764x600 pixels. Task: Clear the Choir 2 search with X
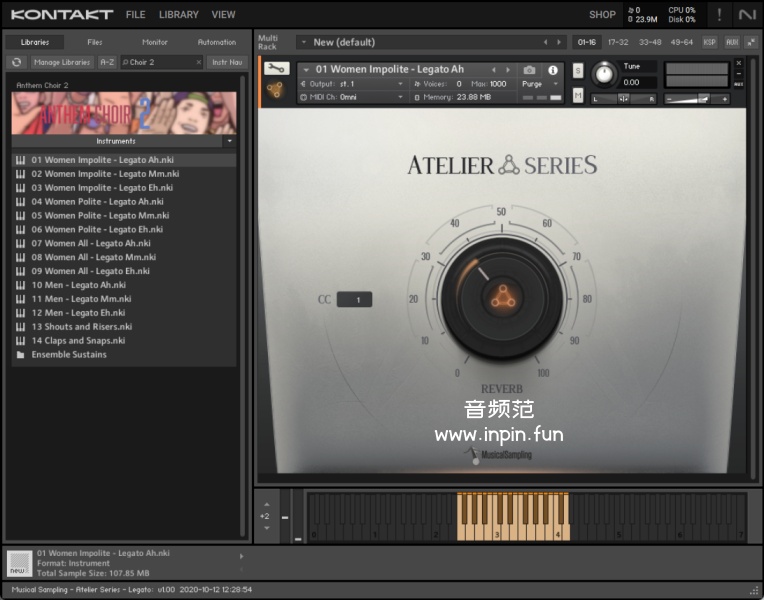pos(197,62)
